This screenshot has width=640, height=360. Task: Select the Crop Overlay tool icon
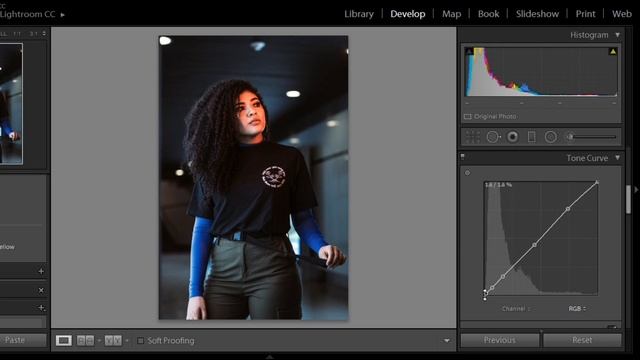pos(473,137)
